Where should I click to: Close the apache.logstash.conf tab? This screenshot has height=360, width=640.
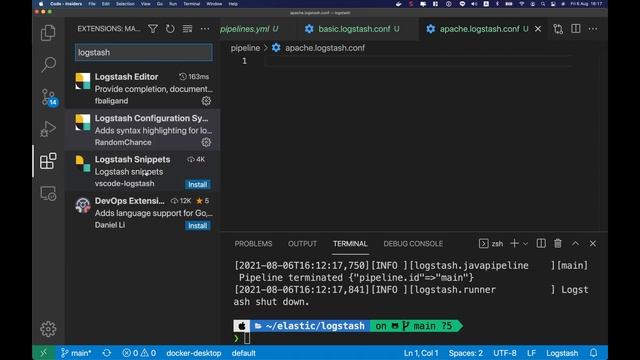click(538, 29)
